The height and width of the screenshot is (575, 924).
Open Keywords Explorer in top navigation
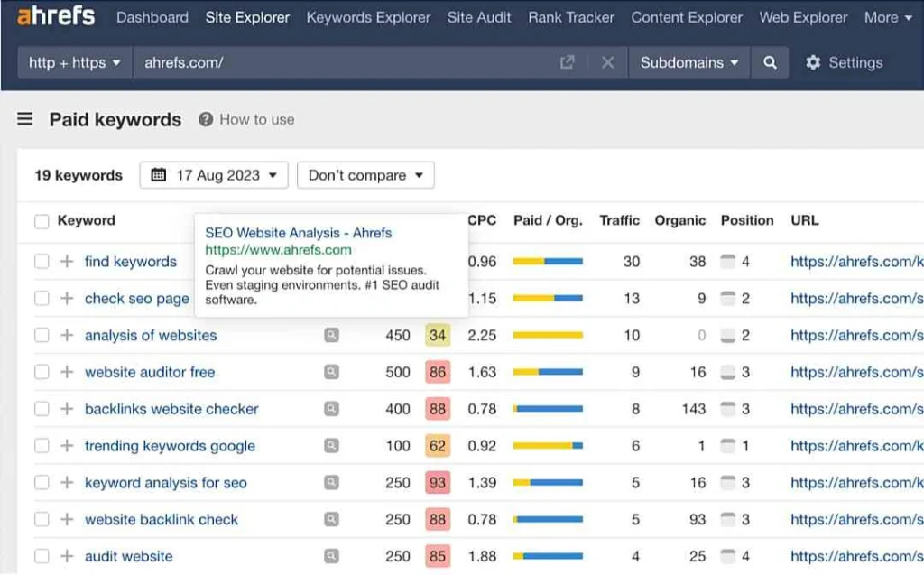click(x=368, y=18)
